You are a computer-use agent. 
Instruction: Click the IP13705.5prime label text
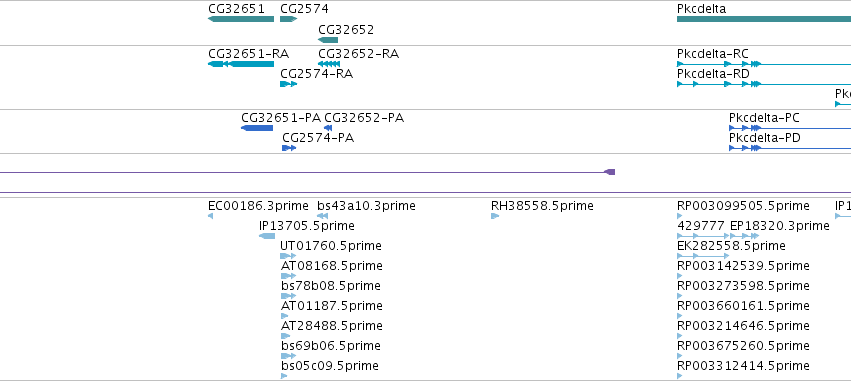307,225
